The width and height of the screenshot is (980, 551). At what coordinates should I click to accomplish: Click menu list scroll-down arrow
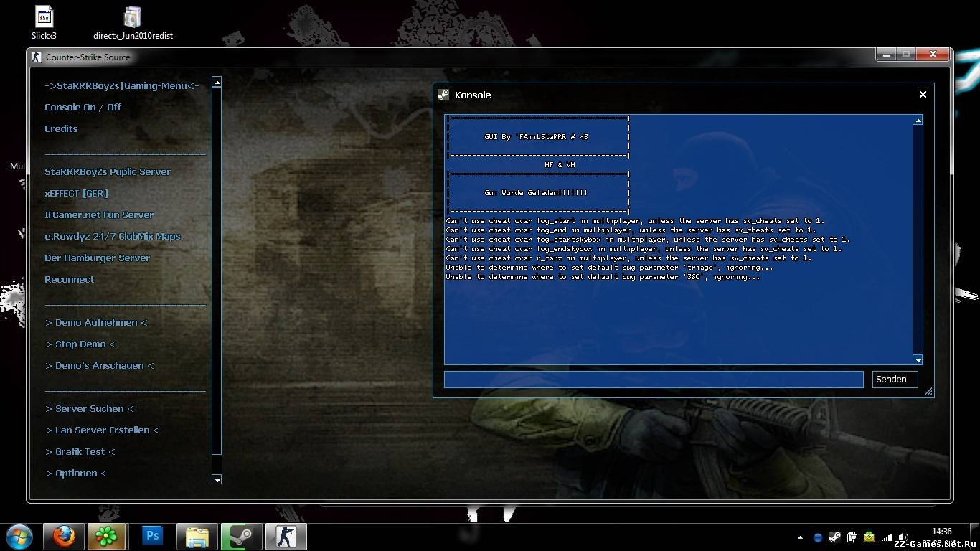coord(217,479)
